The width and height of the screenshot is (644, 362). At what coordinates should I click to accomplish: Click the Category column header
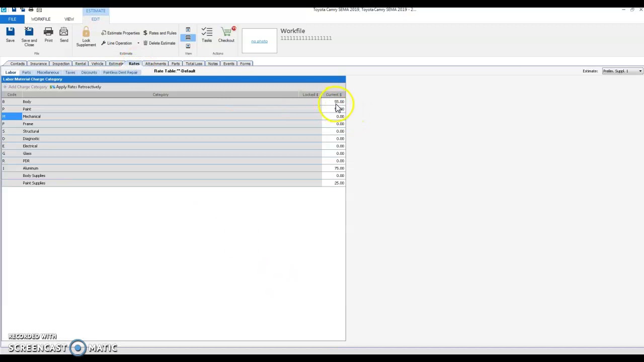[160, 95]
